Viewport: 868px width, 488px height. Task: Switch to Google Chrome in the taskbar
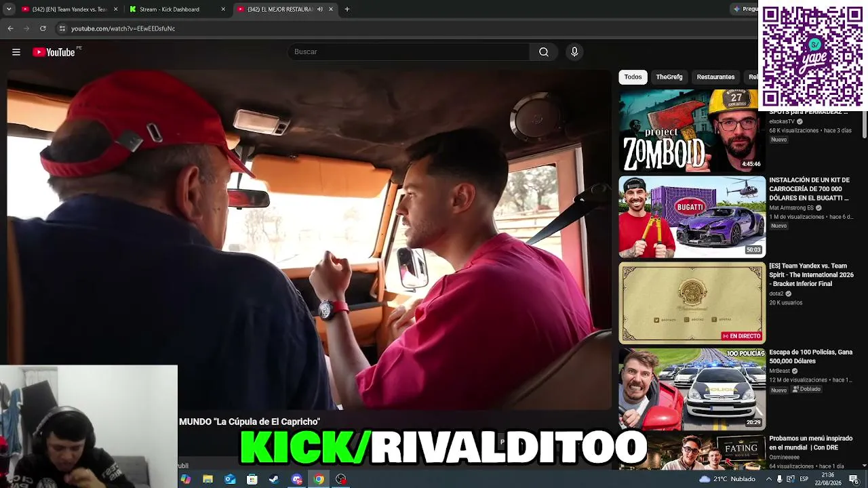[319, 479]
